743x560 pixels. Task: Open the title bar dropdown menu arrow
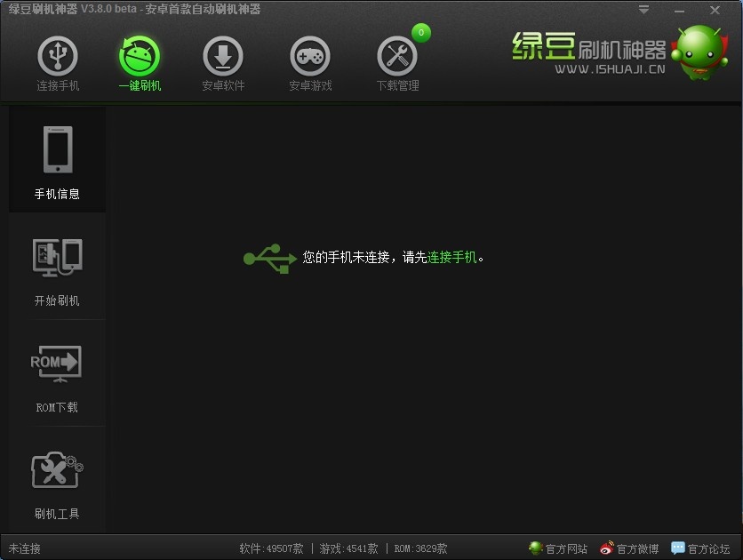(643, 10)
